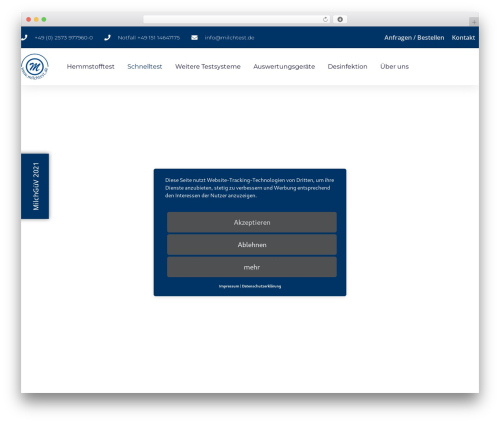Click the yellow minimize window button
Viewport: 500px width, 423px height.
tap(36, 19)
